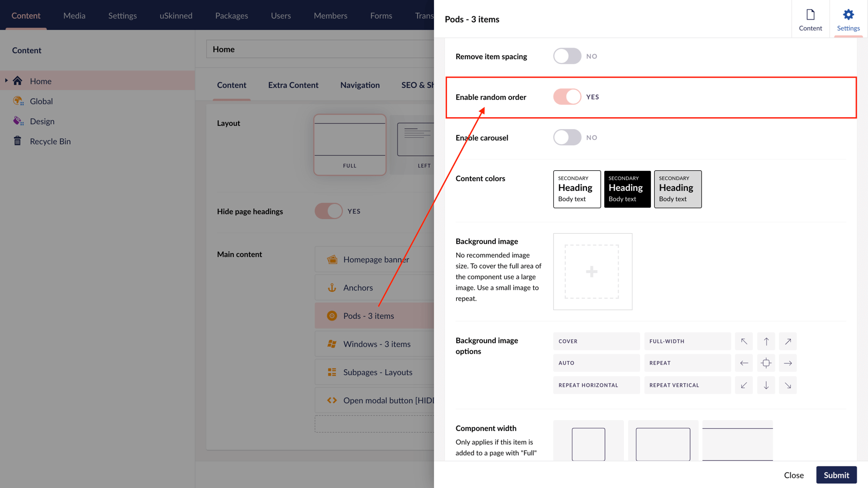
Task: Click the Homepage banner picture icon
Action: [x=331, y=259]
